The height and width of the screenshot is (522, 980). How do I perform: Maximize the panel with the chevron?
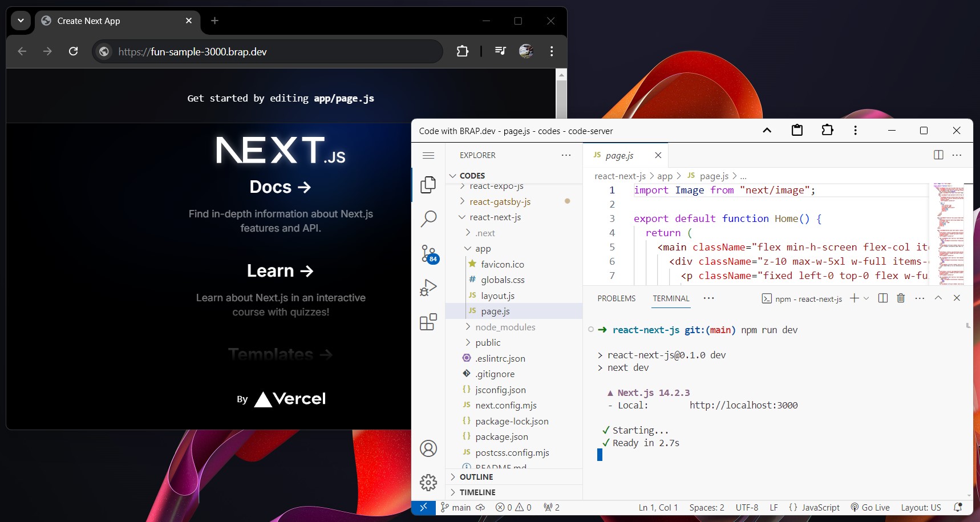click(938, 298)
